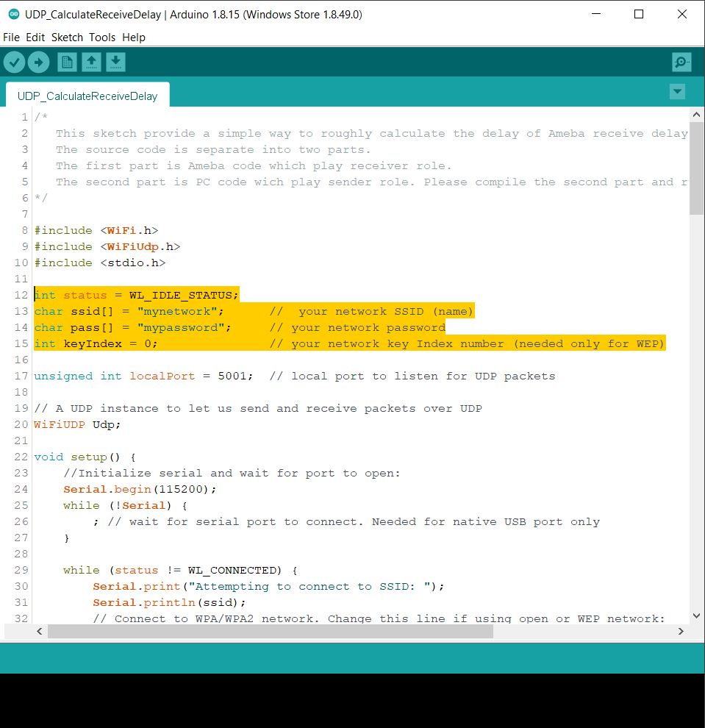Open the Help menu
The image size is (705, 728).
click(134, 38)
